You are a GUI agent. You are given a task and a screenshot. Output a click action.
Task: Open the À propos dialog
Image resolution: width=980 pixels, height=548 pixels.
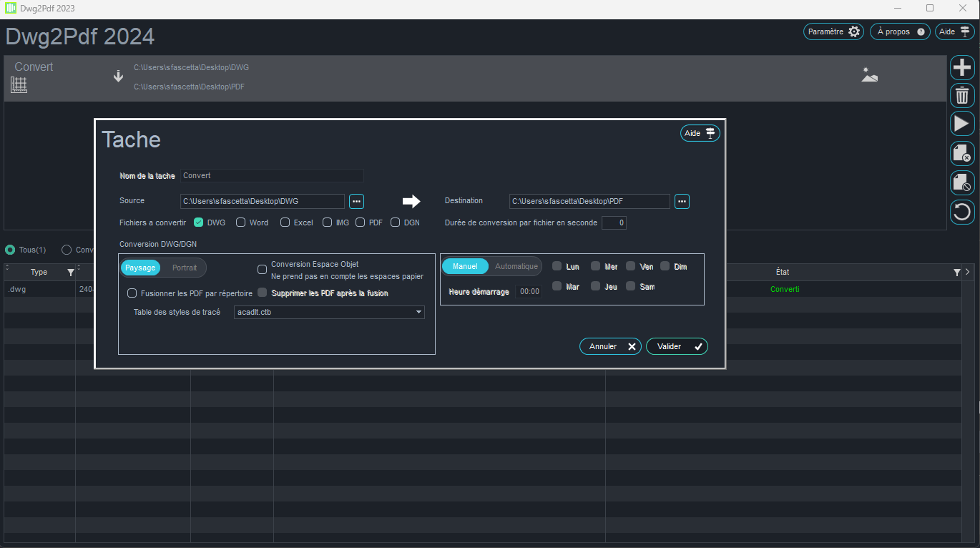tap(899, 31)
